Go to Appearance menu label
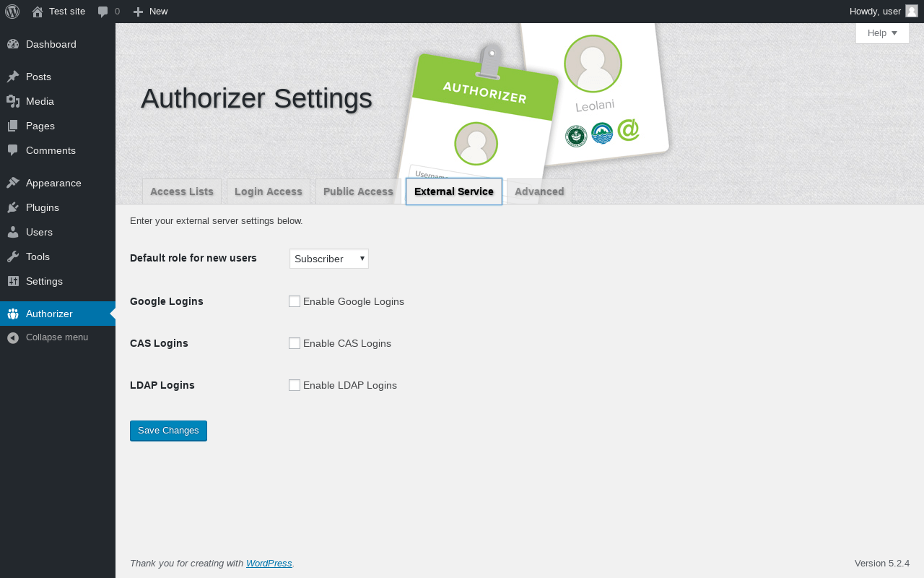 tap(53, 183)
